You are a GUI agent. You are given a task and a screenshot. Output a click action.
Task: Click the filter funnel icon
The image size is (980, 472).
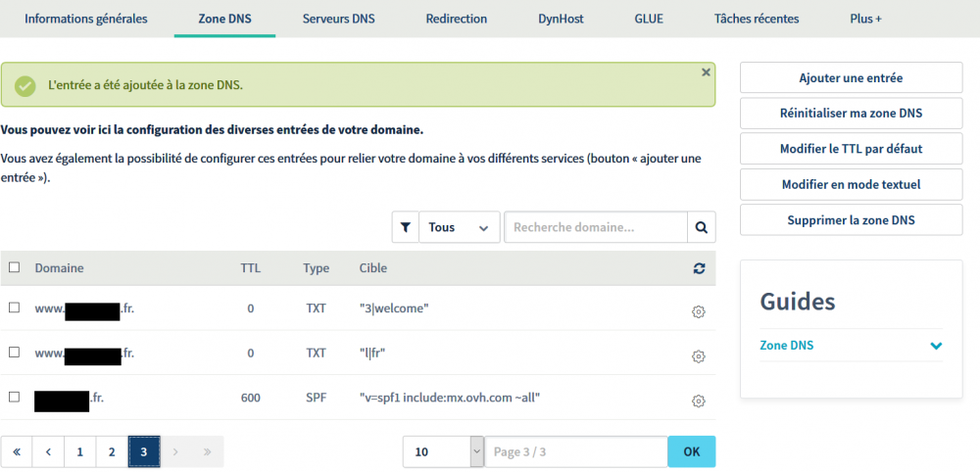tap(406, 227)
